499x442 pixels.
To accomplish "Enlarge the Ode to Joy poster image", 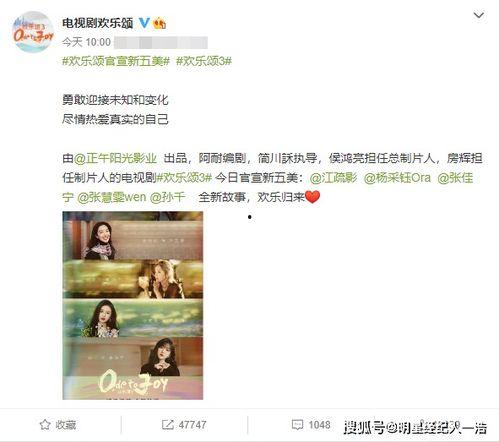I will (x=133, y=305).
